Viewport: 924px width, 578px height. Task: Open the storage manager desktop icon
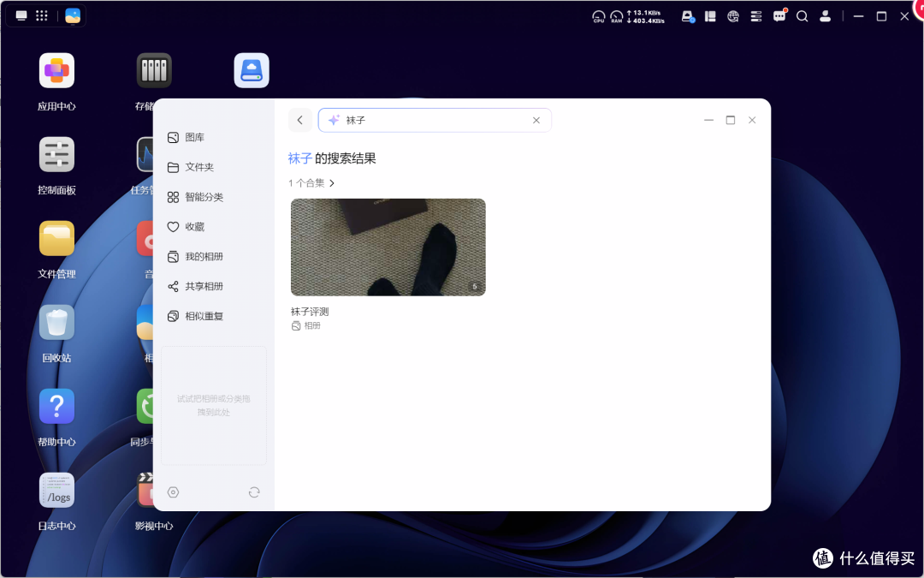tap(154, 71)
